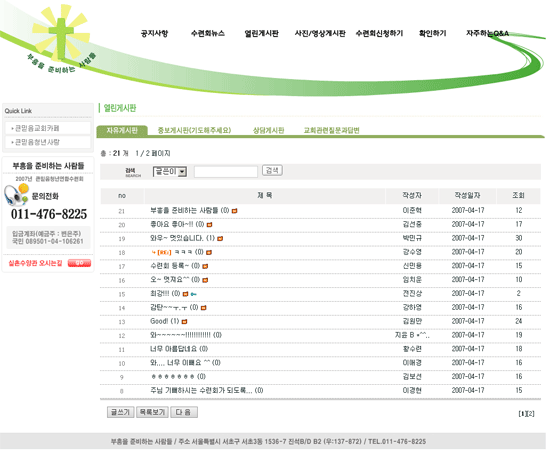Click the cross logo at top left
The height and width of the screenshot is (450, 550).
point(61,35)
